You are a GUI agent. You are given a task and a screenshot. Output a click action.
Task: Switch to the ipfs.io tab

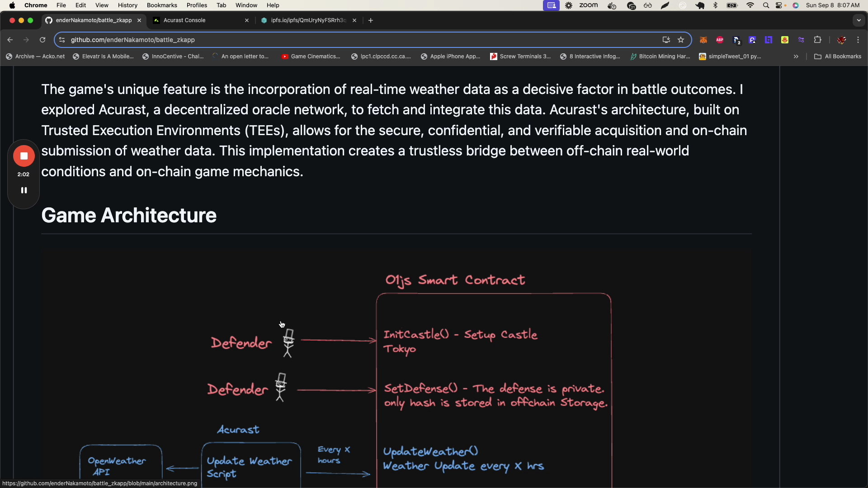pyautogui.click(x=308, y=20)
